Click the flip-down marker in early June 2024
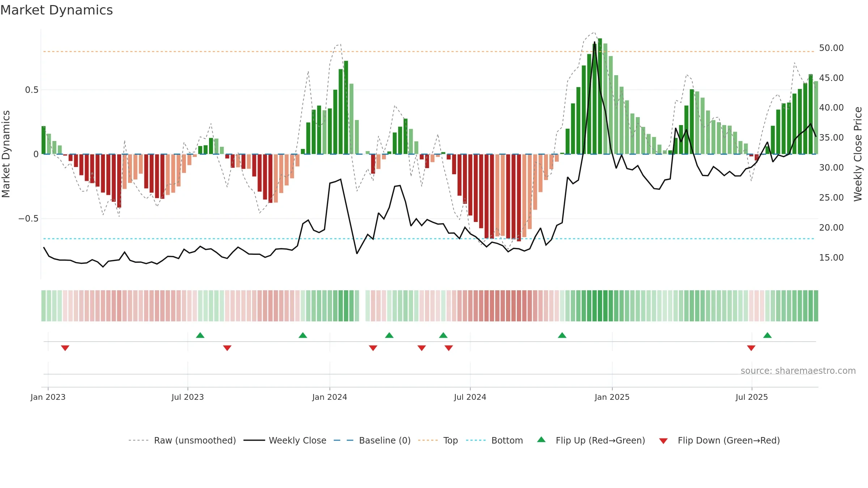The width and height of the screenshot is (868, 488). [448, 348]
